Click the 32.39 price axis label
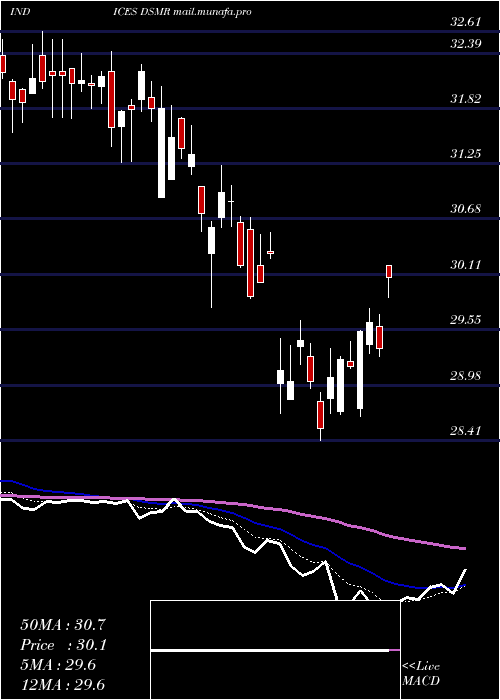Image resolution: width=500 pixels, height=700 pixels. click(x=466, y=44)
